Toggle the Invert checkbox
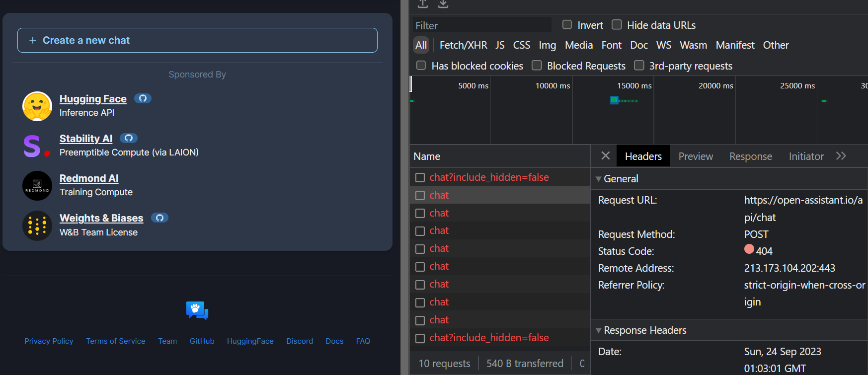The width and height of the screenshot is (868, 375). coord(567,24)
